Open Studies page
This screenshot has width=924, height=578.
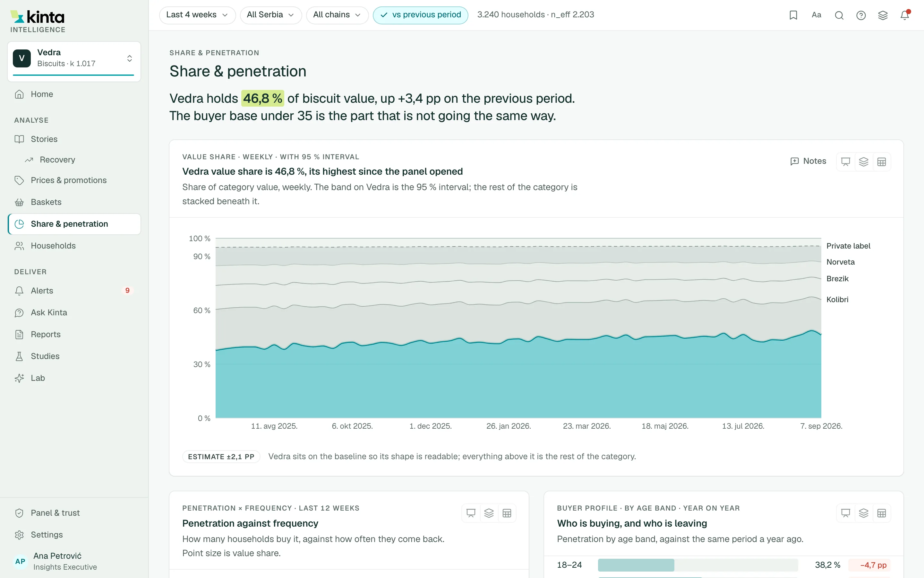click(74, 356)
